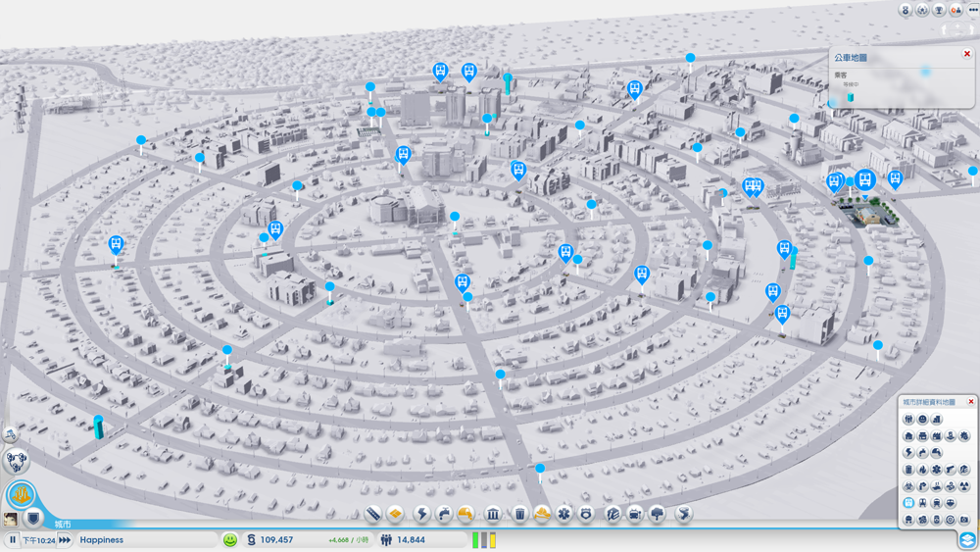Screen dimensions: 980x552
Task: Open the Disasters tornado menu
Action: pyautogui.click(x=684, y=514)
